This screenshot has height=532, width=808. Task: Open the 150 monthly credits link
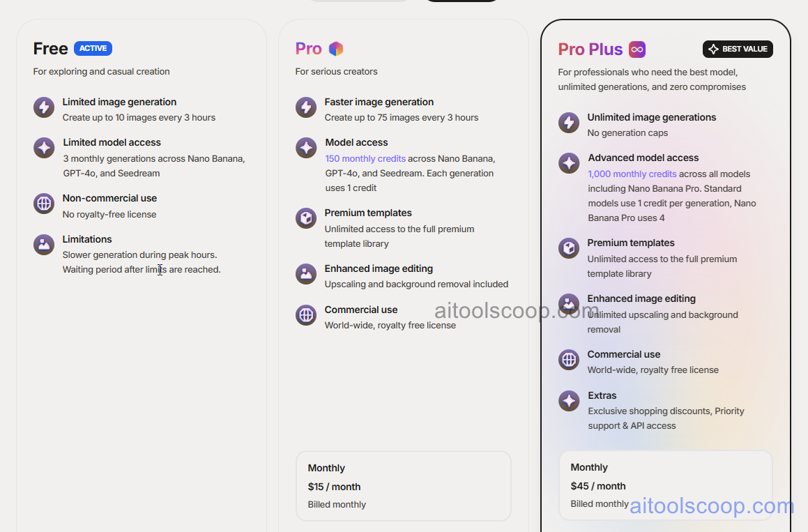coord(365,158)
